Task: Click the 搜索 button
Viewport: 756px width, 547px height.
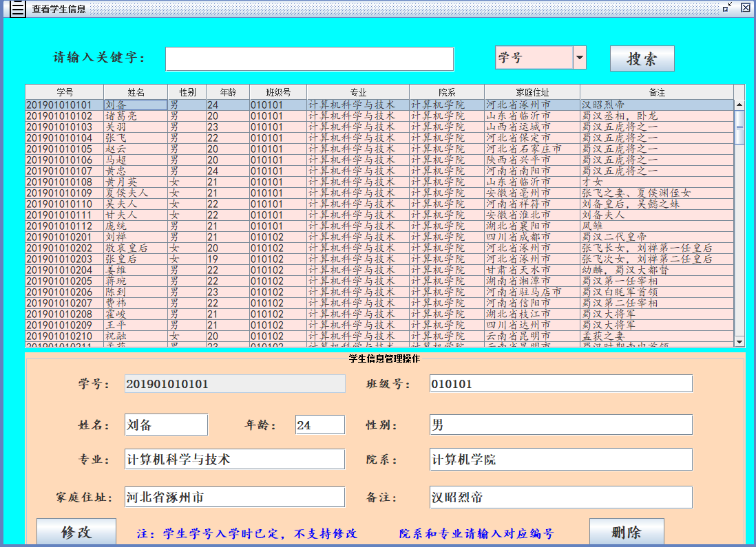Action: pyautogui.click(x=642, y=58)
